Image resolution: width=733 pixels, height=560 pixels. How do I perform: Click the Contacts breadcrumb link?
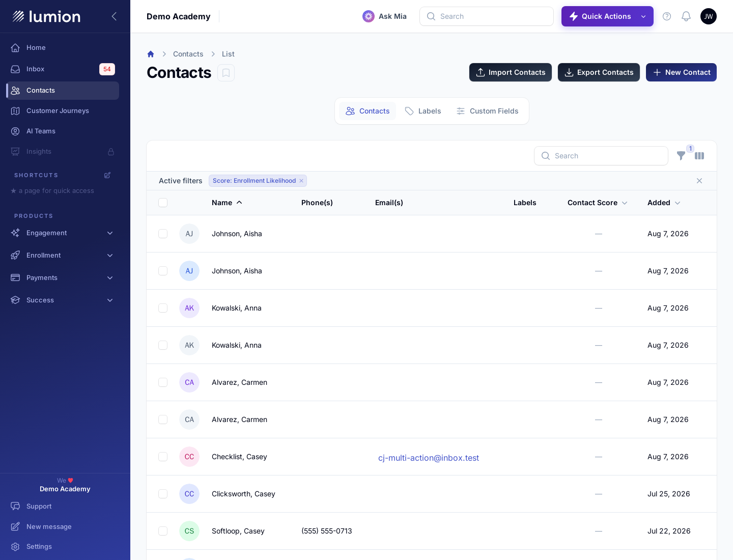click(188, 54)
